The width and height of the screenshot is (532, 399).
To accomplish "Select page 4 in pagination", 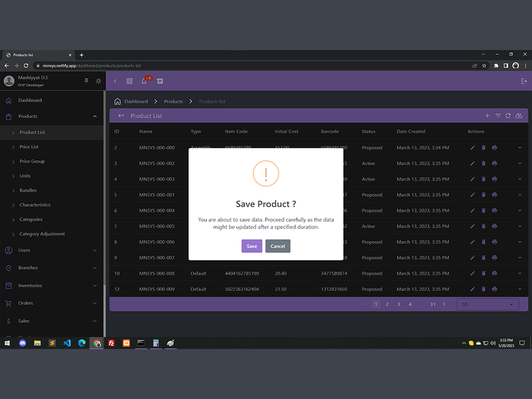I will (410, 304).
